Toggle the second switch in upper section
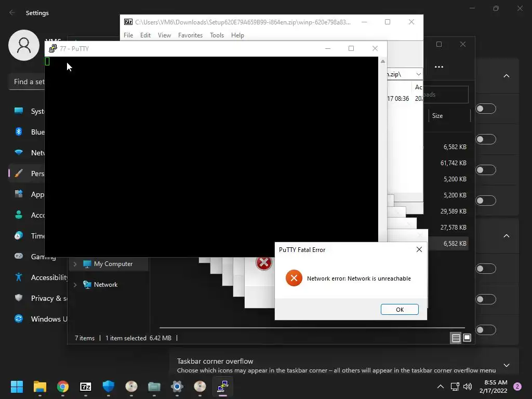This screenshot has width=532, height=399. pos(486,139)
